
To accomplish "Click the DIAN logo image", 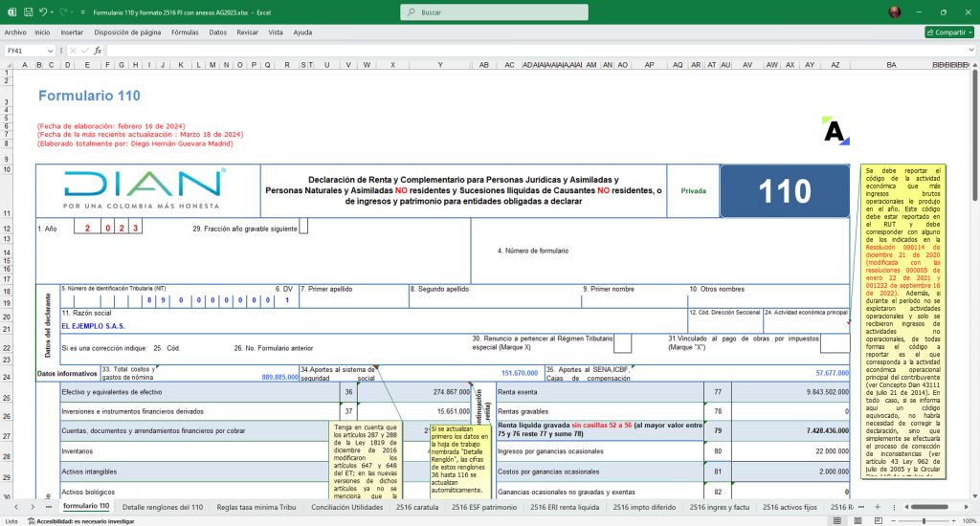I will [x=145, y=188].
